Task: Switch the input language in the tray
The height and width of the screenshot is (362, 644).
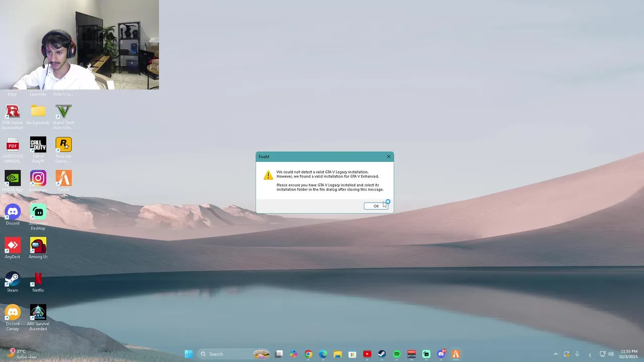Action: pyautogui.click(x=590, y=354)
